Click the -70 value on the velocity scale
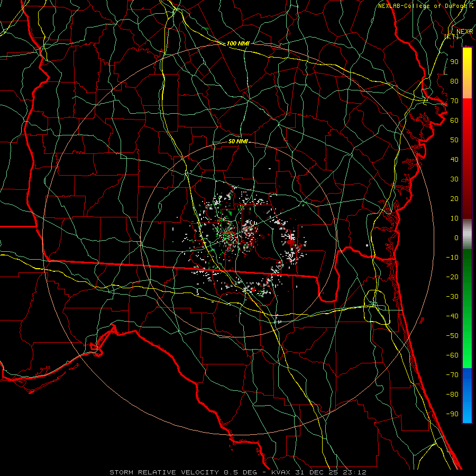Image resolution: width=476 pixels, height=476 pixels. tap(452, 375)
